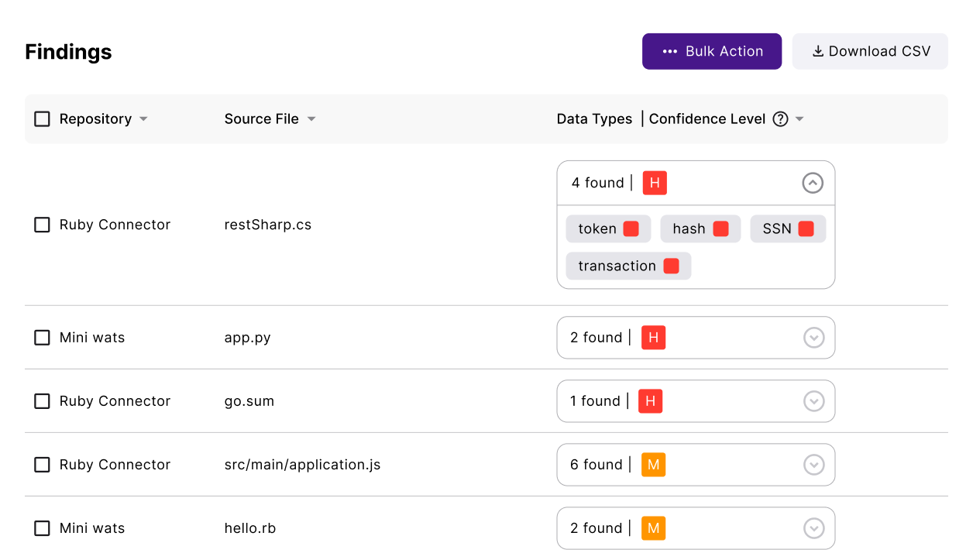Image resolution: width=973 pixels, height=560 pixels.
Task: Click Ruby Connector in restSharp.cs row
Action: 115,225
